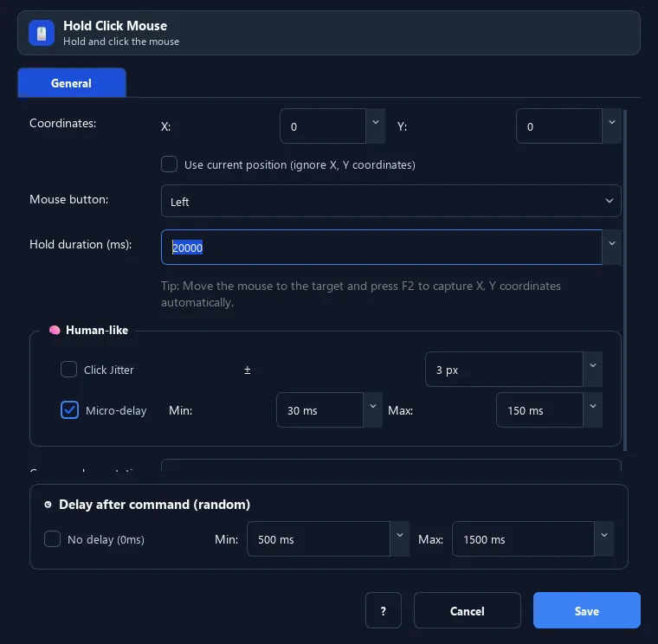
Task: Click the vertical scrollbar of the settings panel
Action: (625, 280)
